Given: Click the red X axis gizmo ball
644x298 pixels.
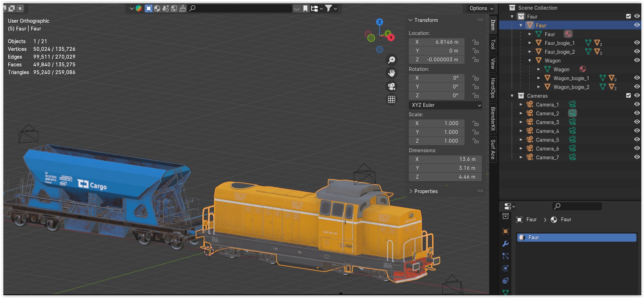Looking at the screenshot, I should pos(391,38).
